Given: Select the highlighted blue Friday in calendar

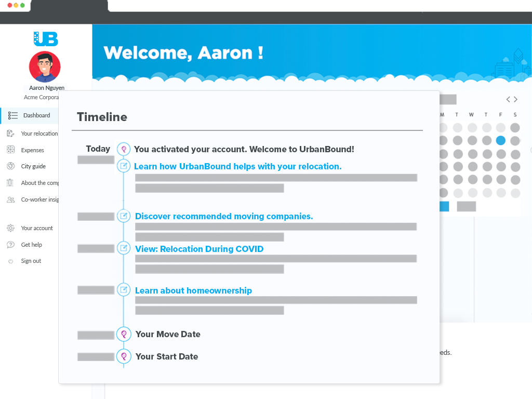Looking at the screenshot, I should (500, 140).
